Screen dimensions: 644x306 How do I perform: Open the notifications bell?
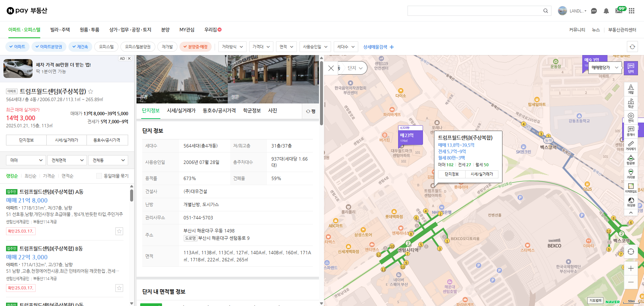pyautogui.click(x=606, y=11)
